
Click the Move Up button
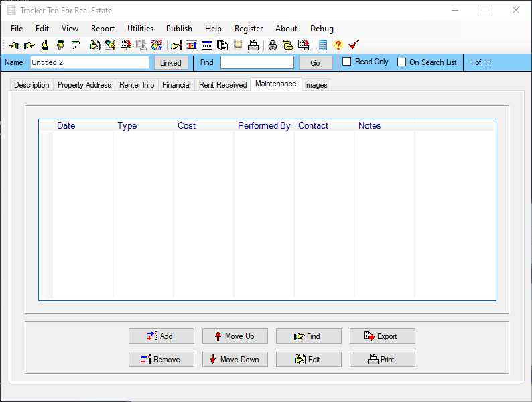(x=235, y=336)
